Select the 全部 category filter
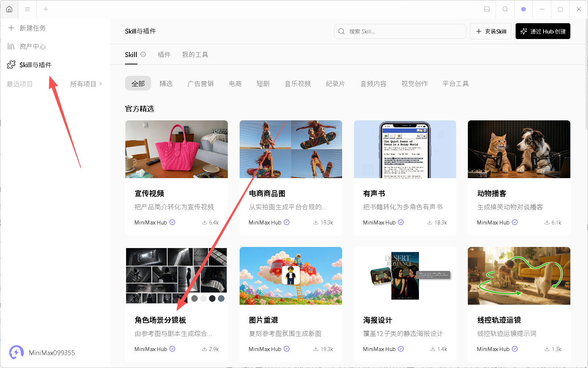Image resolution: width=588 pixels, height=368 pixels. [138, 84]
